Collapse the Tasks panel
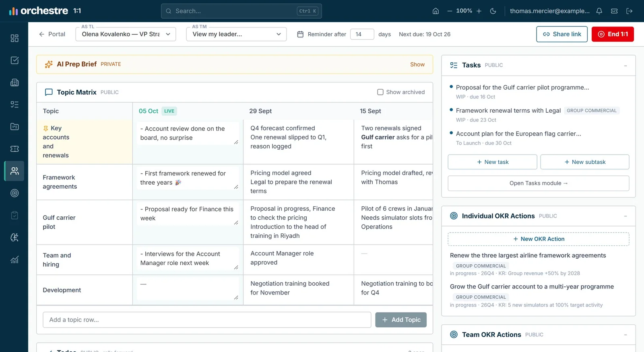Viewport: 644px width, 352px height. point(625,66)
